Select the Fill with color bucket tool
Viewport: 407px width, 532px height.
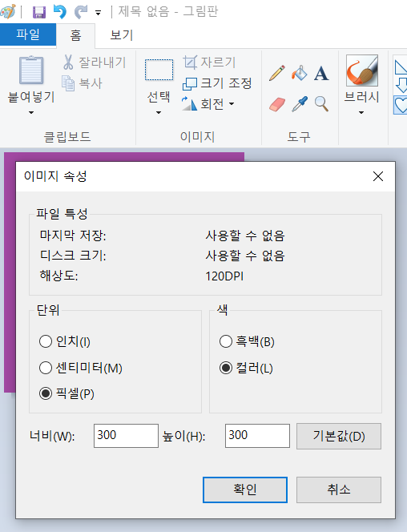click(299, 73)
